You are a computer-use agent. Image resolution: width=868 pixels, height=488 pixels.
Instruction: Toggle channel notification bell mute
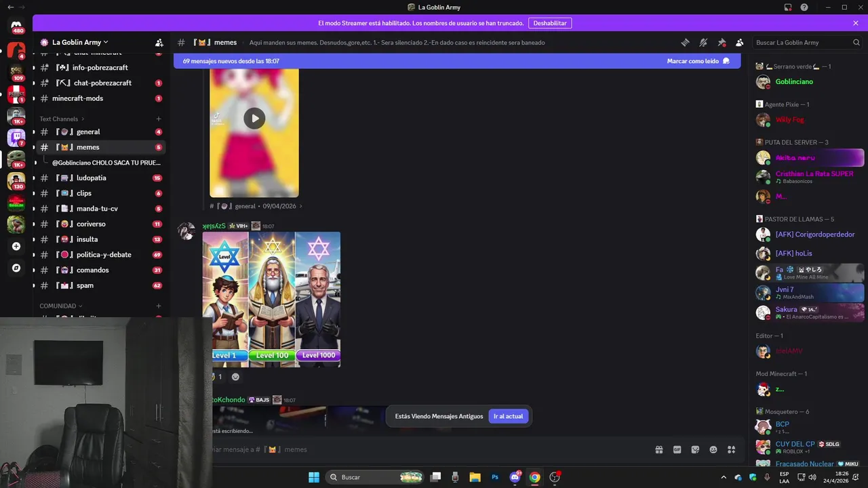tap(703, 42)
